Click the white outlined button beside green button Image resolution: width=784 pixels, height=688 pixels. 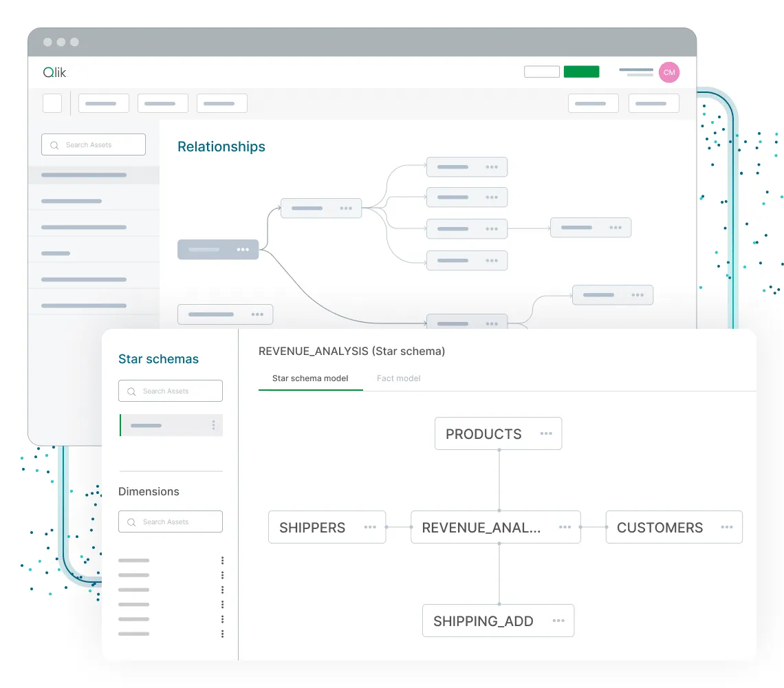coord(541,72)
